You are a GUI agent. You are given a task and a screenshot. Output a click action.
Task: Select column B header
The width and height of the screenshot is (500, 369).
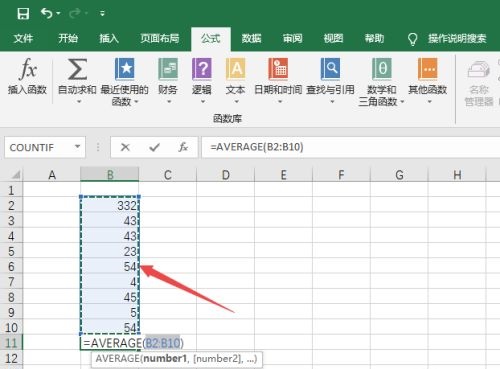[x=110, y=175]
